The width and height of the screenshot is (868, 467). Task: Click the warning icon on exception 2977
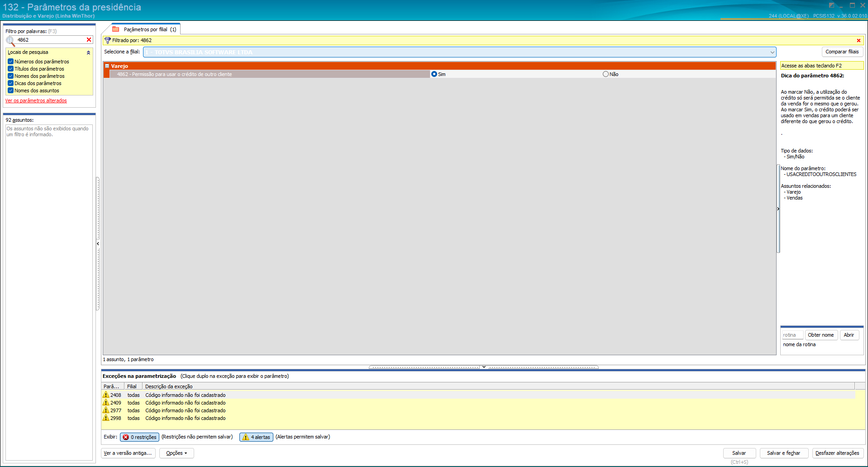(106, 410)
